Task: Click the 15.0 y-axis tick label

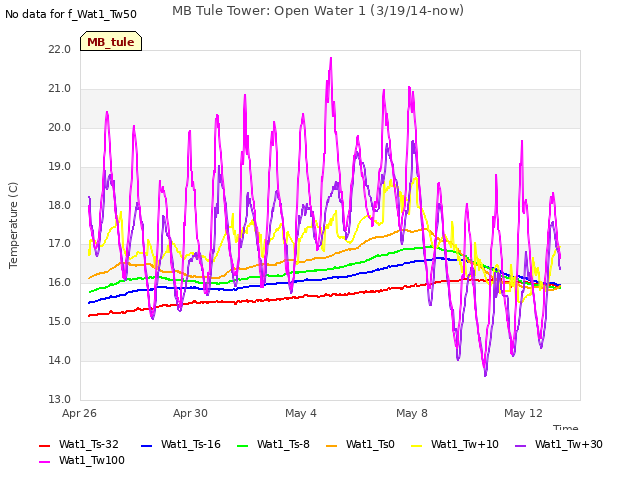Action: [x=60, y=322]
